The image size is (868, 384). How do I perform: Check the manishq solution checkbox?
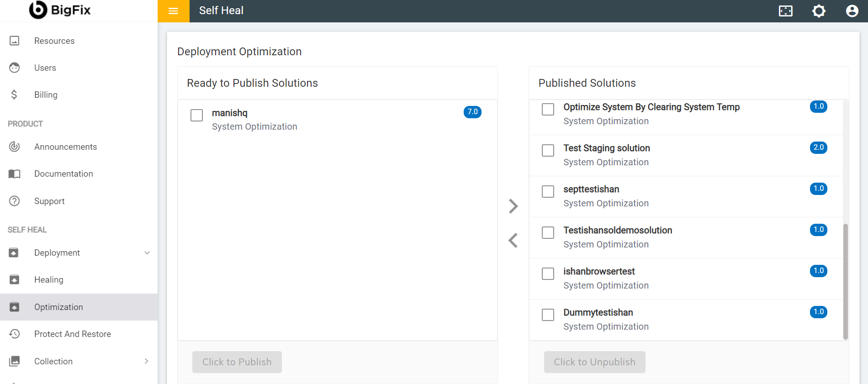coord(197,115)
